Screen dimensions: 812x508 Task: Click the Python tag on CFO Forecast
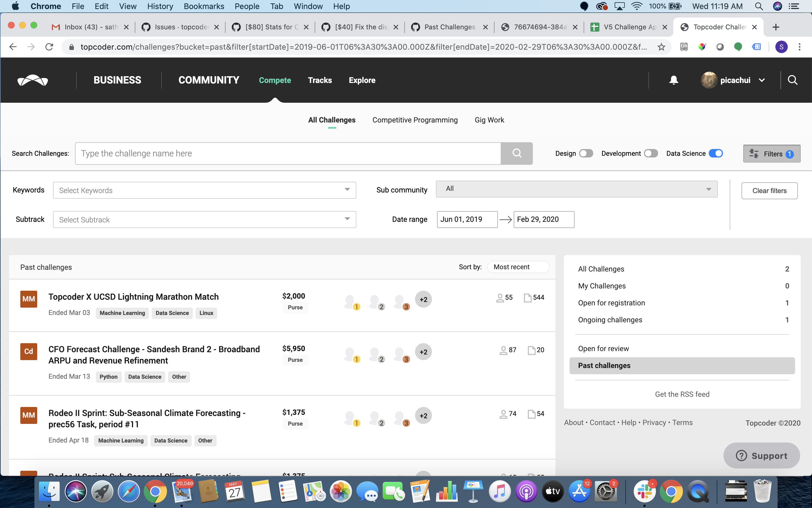(108, 377)
